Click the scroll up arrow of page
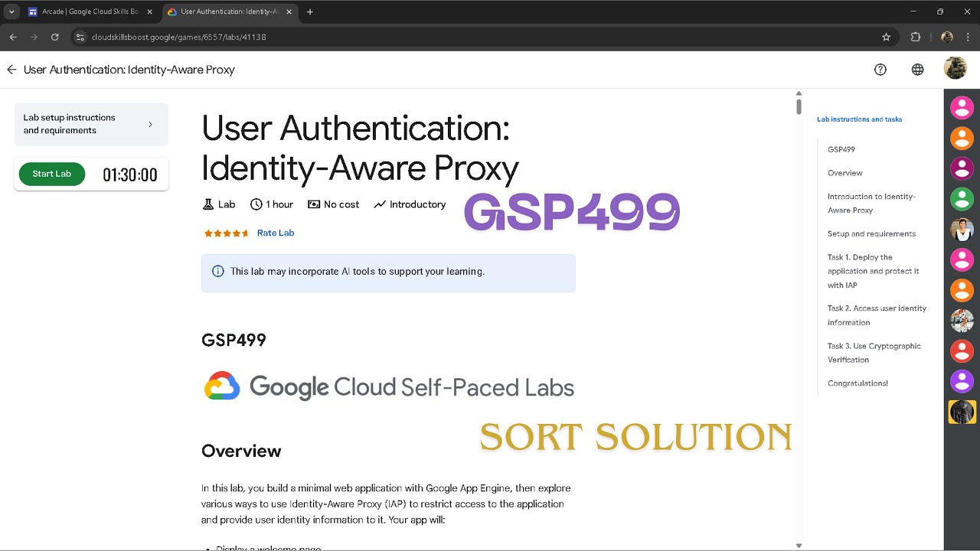The width and height of the screenshot is (980, 551). (x=799, y=93)
